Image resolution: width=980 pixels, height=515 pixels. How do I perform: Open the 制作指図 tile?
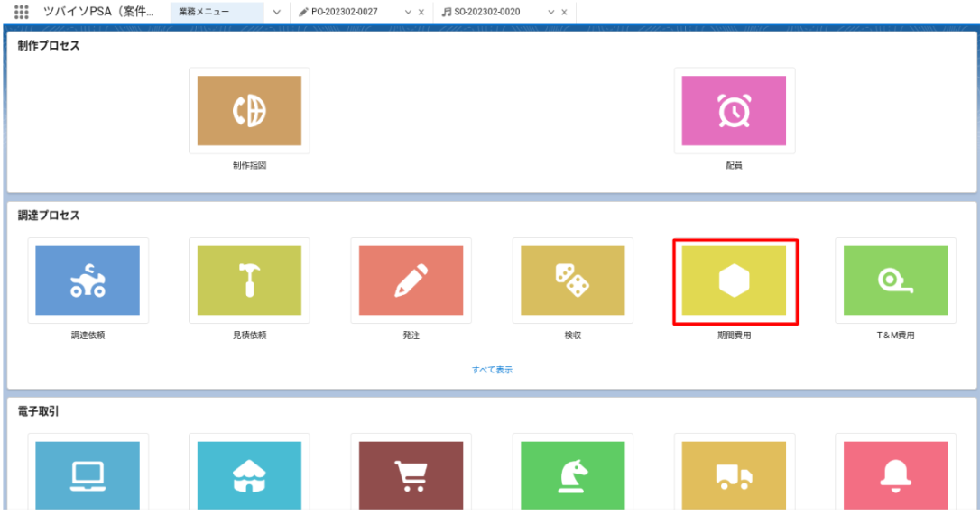tap(249, 111)
